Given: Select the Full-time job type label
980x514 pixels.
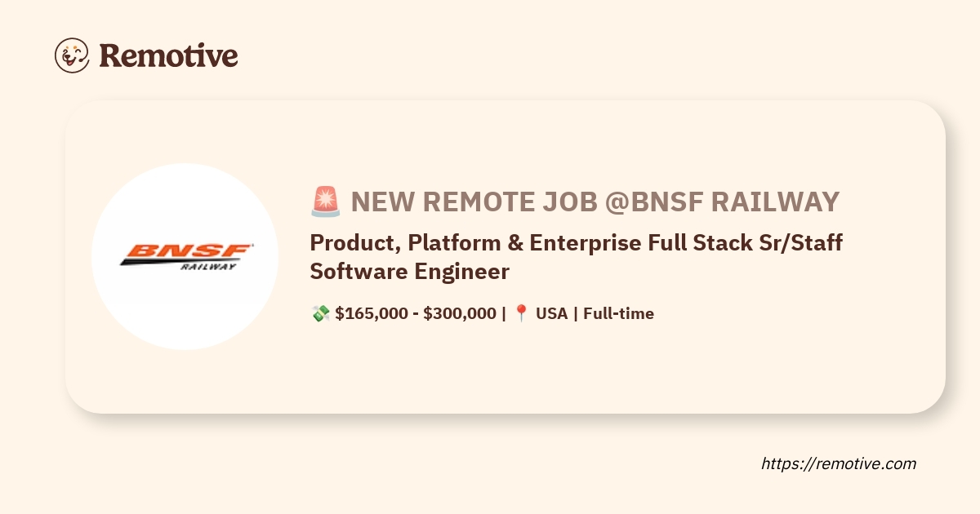Looking at the screenshot, I should (618, 313).
